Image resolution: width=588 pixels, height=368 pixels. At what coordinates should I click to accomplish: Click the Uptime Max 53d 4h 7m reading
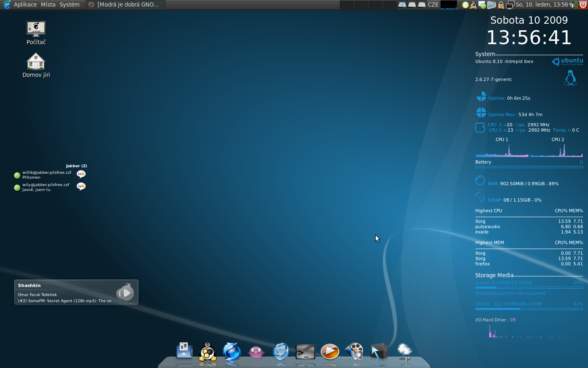[x=515, y=114]
